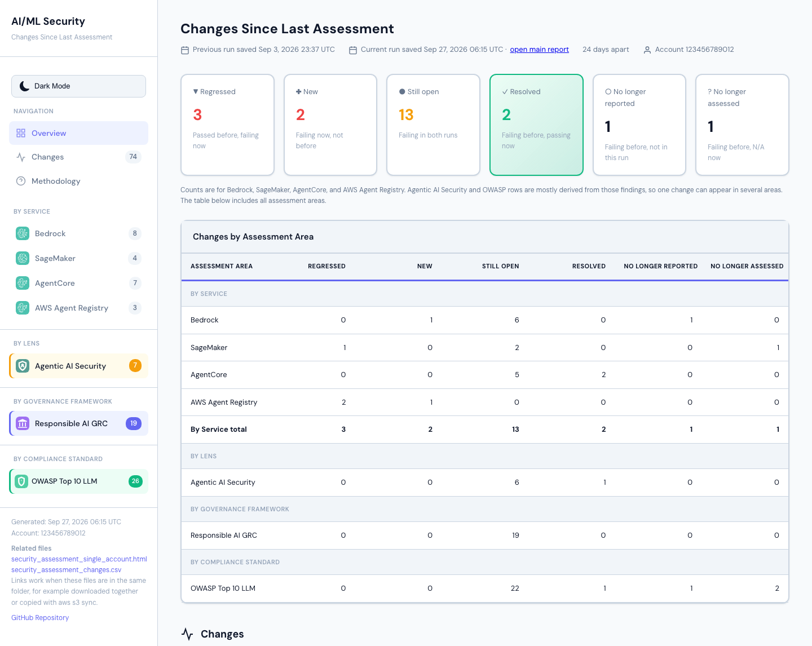This screenshot has width=812, height=646.
Task: Select AgentCore in the sidebar
Action: 78,283
